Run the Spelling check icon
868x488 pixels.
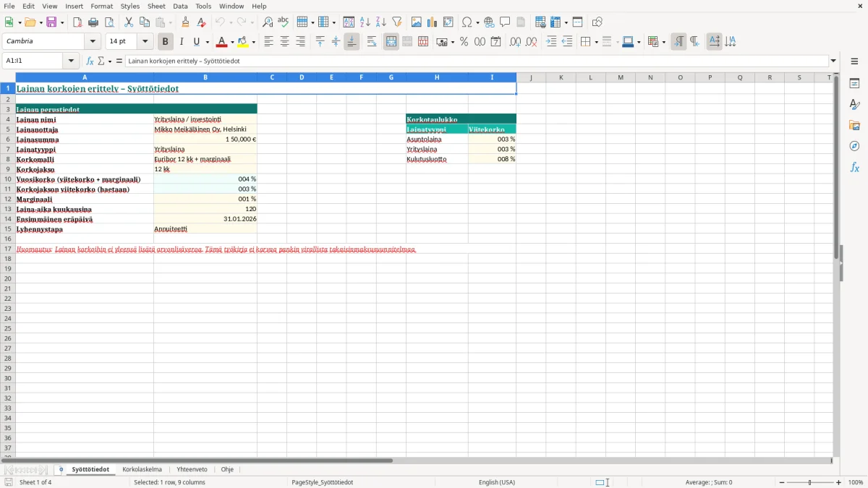[x=284, y=22]
